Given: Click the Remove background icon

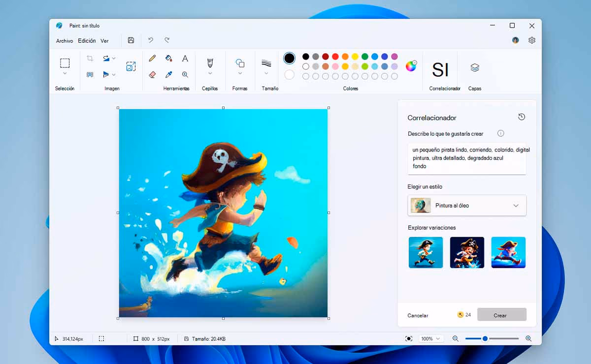Looking at the screenshot, I should click(x=90, y=75).
